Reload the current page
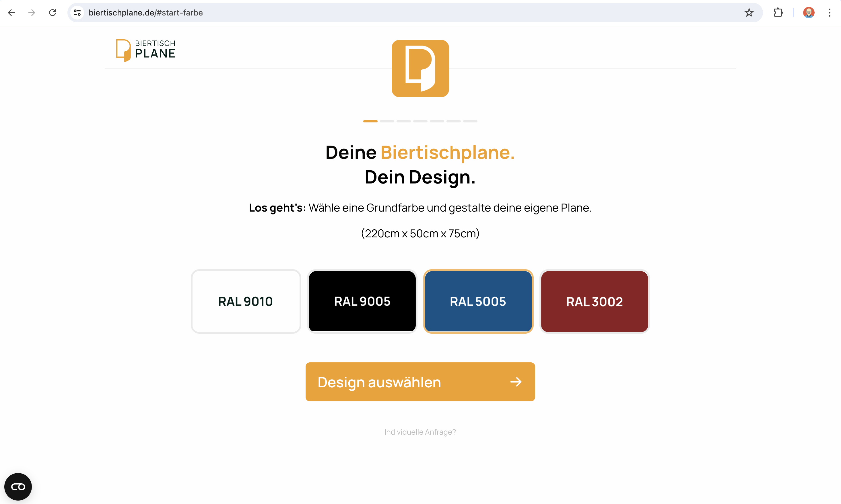The width and height of the screenshot is (841, 504). [52, 13]
